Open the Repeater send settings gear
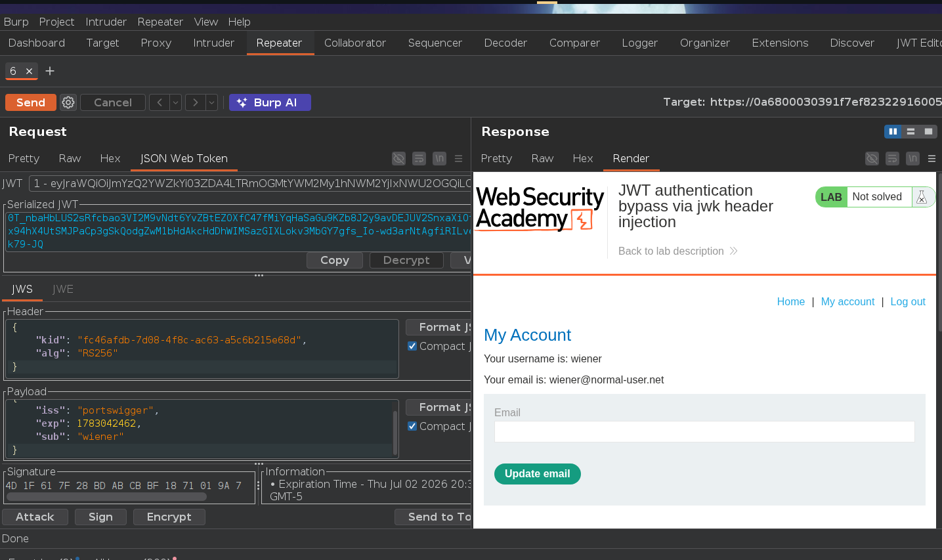 coord(68,102)
